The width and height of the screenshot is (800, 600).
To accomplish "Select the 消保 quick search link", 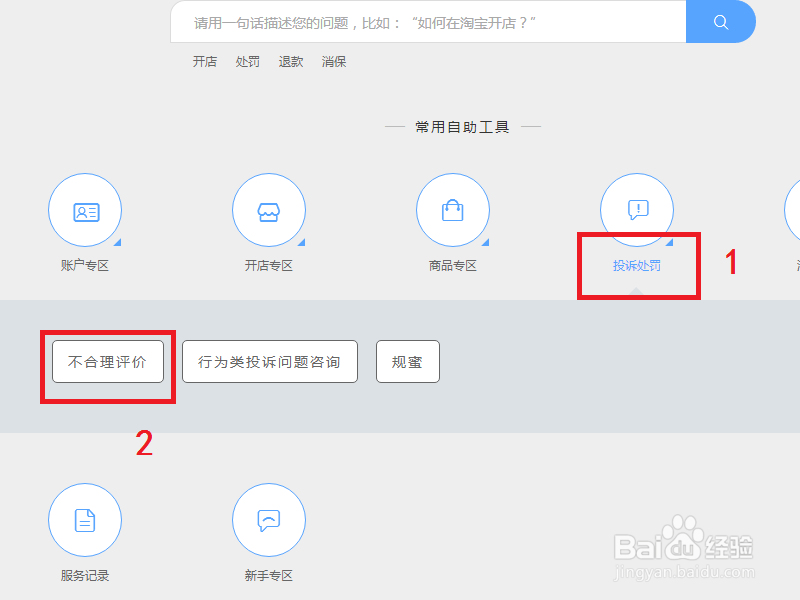I will (x=334, y=62).
